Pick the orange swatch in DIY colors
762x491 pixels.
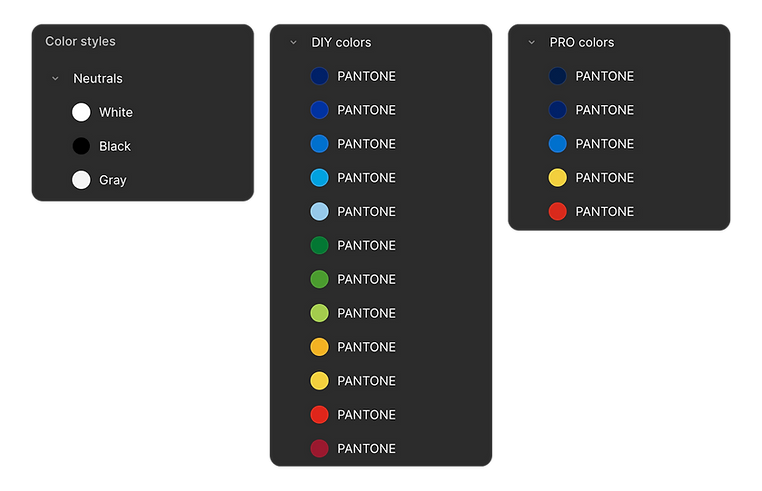tap(319, 347)
